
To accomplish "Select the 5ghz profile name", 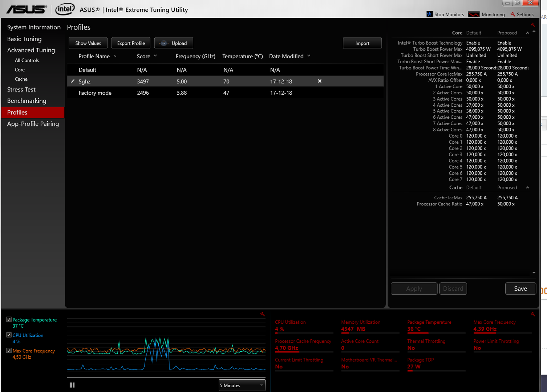I will pos(85,81).
